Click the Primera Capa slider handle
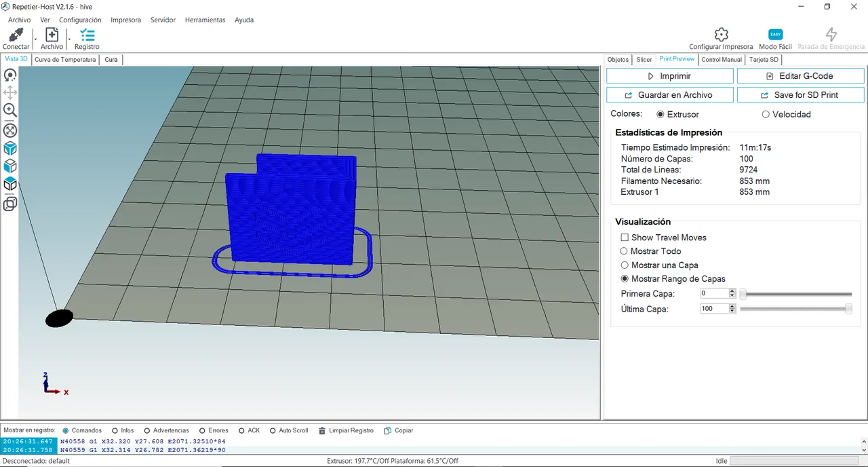This screenshot has height=467, width=868. pos(743,294)
